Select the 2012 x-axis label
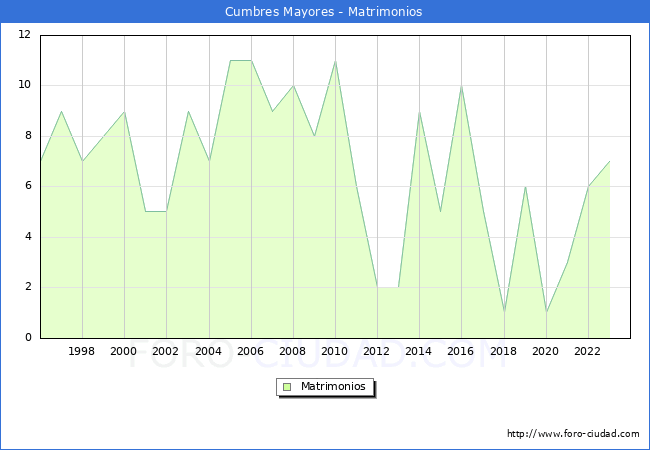The image size is (650, 450). 376,351
